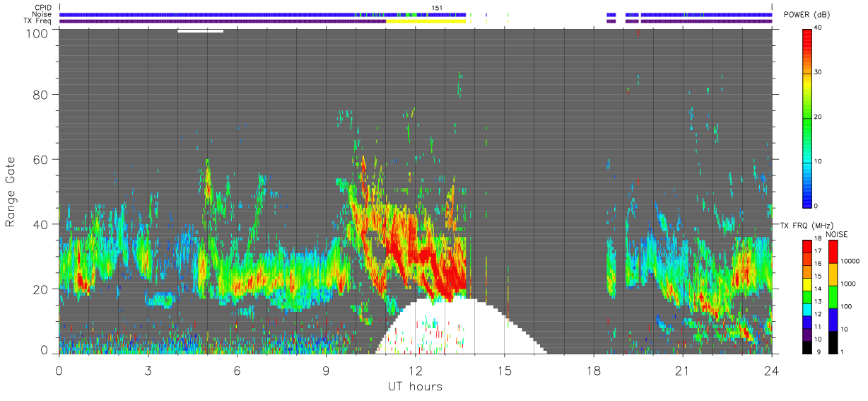The height and width of the screenshot is (401, 868).
Task: Click Range Gate tick label '40' on the left axis
Action: tap(41, 224)
